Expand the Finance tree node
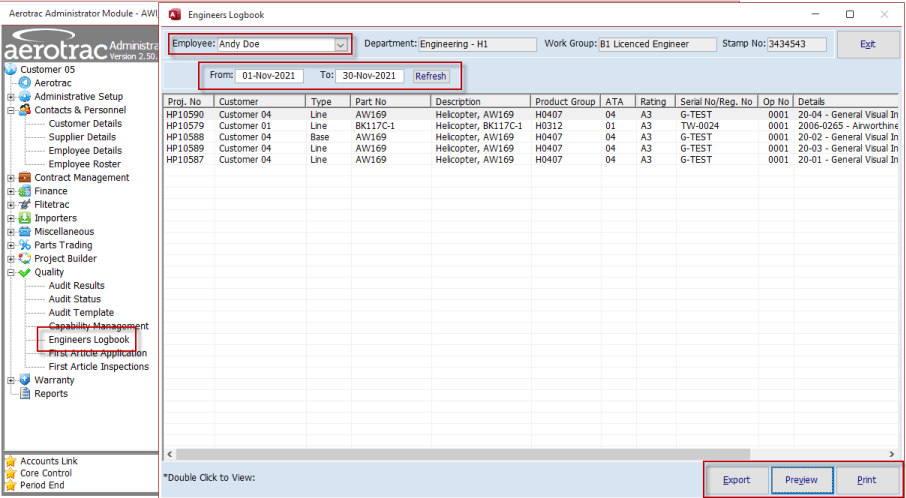The width and height of the screenshot is (906, 498). pyautogui.click(x=10, y=191)
